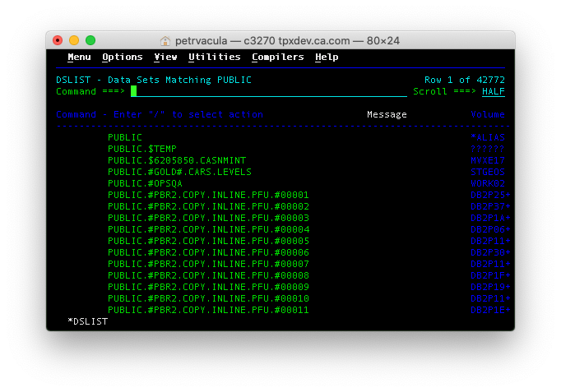
Task: Click the DB2P30+ volume value
Action: [490, 252]
